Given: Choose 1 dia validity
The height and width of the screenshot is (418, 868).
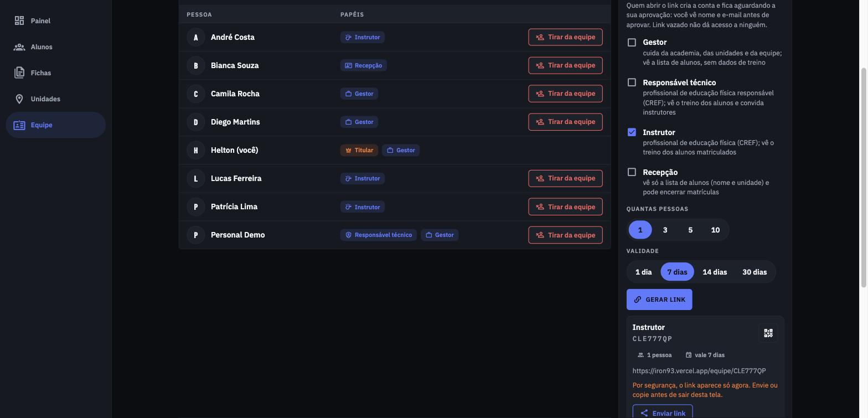Looking at the screenshot, I should [643, 272].
